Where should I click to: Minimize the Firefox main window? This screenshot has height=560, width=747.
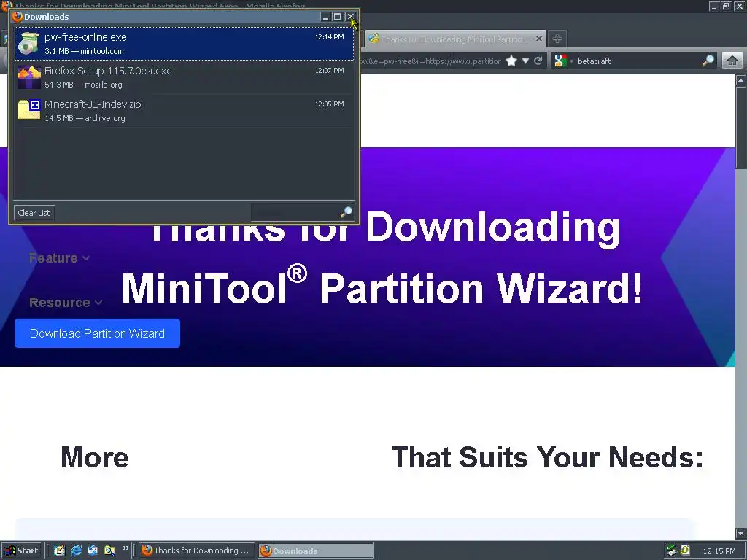pyautogui.click(x=713, y=6)
